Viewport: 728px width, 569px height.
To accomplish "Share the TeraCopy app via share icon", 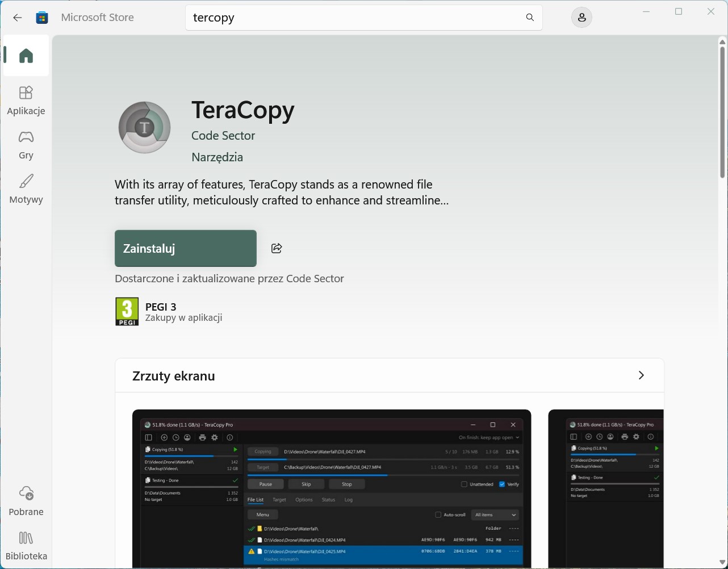I will tap(277, 248).
